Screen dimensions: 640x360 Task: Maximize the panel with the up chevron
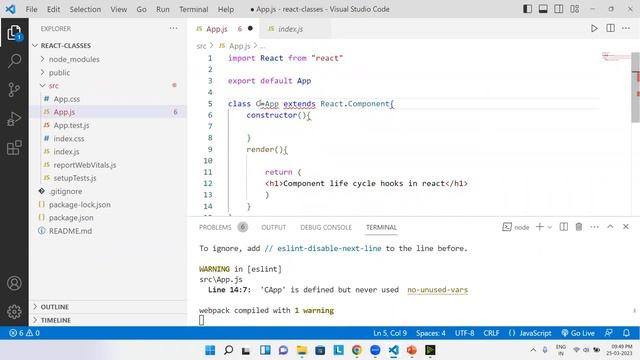pyautogui.click(x=610, y=227)
